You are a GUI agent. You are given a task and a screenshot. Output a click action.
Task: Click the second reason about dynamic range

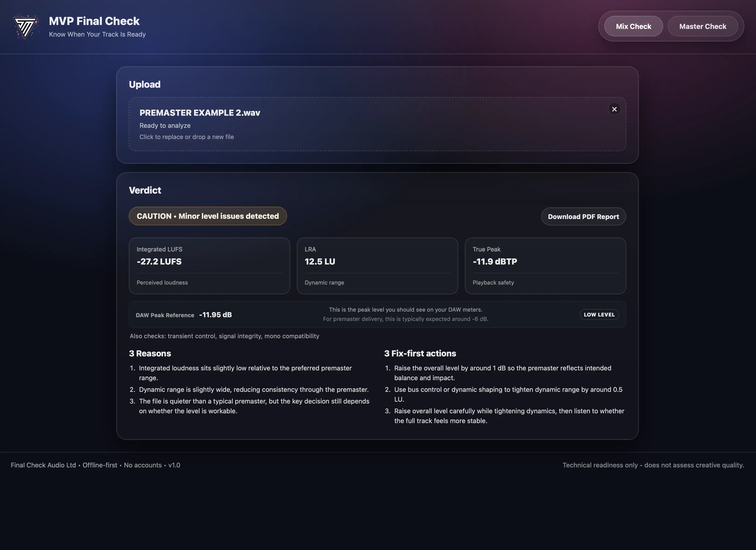click(253, 389)
